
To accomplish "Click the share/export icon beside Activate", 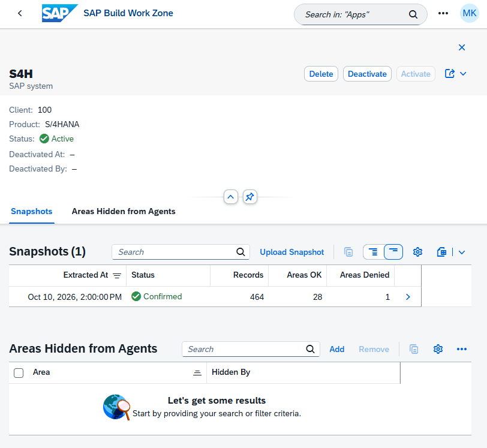I will tap(449, 74).
